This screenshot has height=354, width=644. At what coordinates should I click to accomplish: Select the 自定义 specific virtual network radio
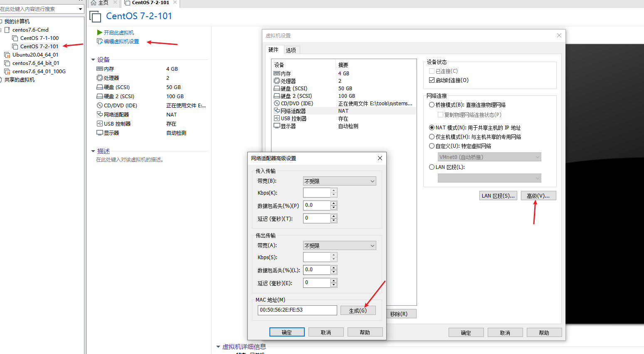click(x=432, y=146)
